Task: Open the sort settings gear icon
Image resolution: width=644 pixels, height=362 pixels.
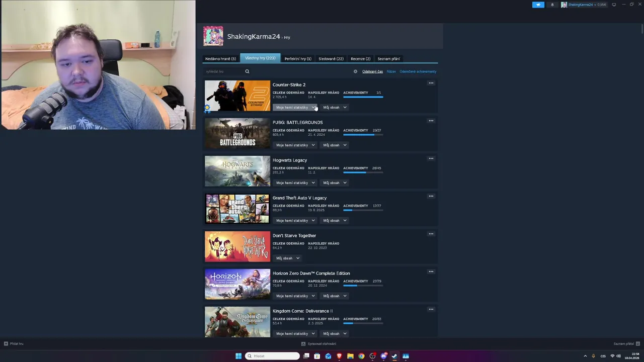Action: pyautogui.click(x=355, y=71)
